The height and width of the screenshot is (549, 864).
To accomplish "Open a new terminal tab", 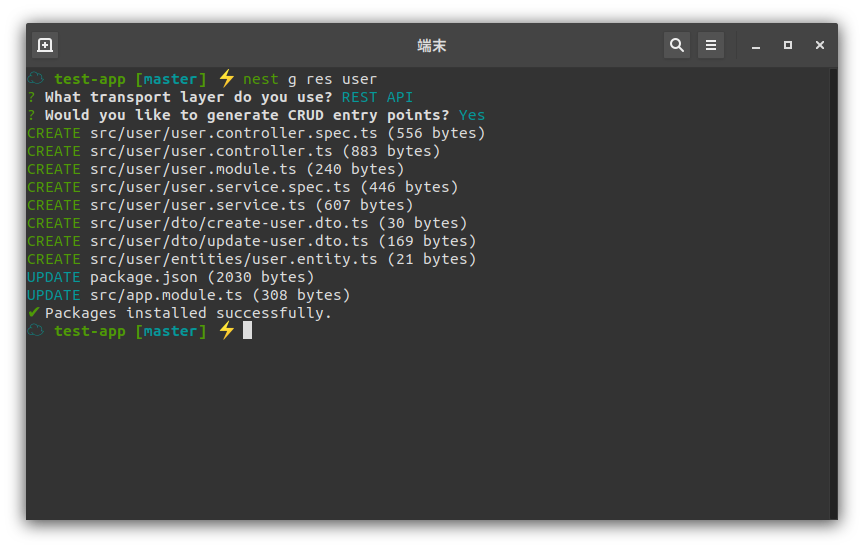I will tap(45, 45).
